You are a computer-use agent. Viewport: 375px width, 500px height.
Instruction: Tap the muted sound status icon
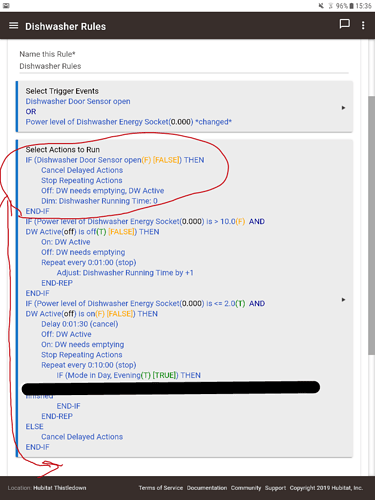321,6
